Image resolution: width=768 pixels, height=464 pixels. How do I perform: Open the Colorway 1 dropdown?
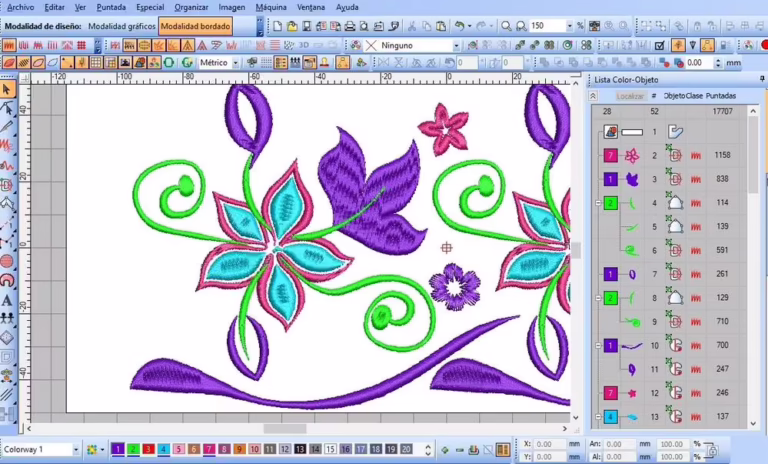[75, 450]
